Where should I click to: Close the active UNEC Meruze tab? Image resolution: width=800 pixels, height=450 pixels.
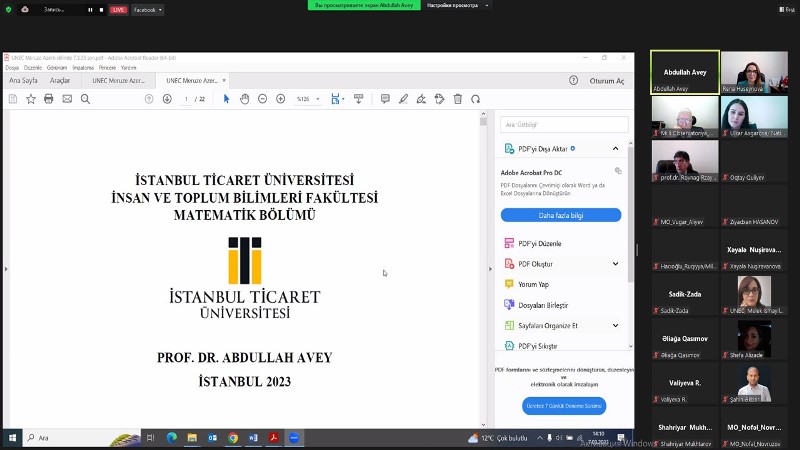click(x=223, y=81)
